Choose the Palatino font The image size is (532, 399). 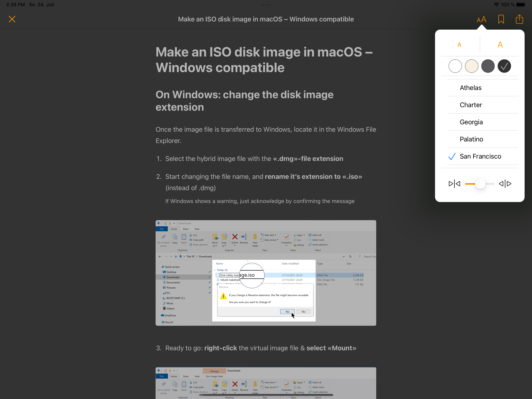click(x=471, y=139)
